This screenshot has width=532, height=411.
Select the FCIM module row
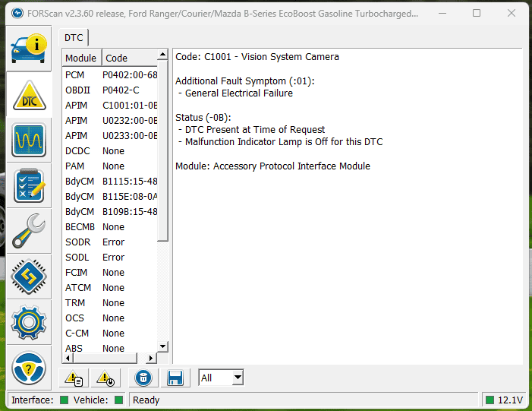110,273
